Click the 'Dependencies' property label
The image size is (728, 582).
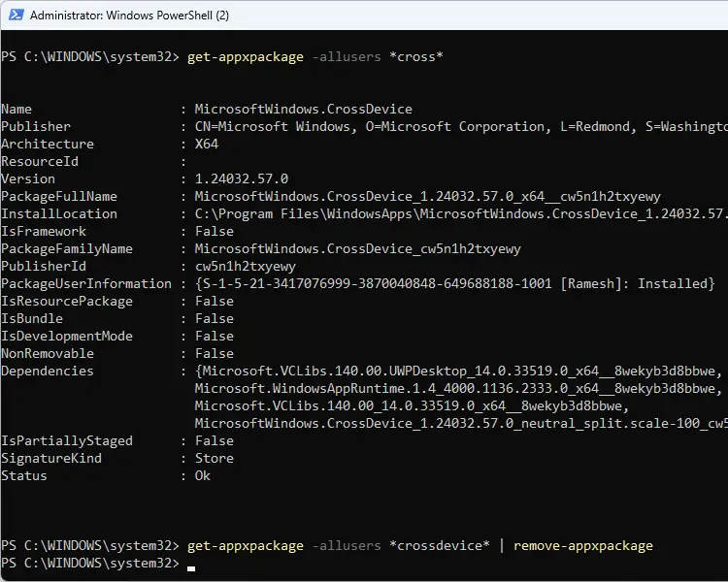48,372
